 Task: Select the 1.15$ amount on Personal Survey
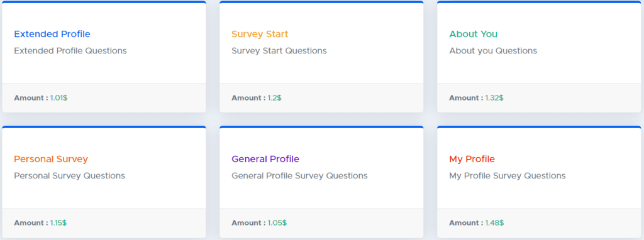tap(58, 223)
